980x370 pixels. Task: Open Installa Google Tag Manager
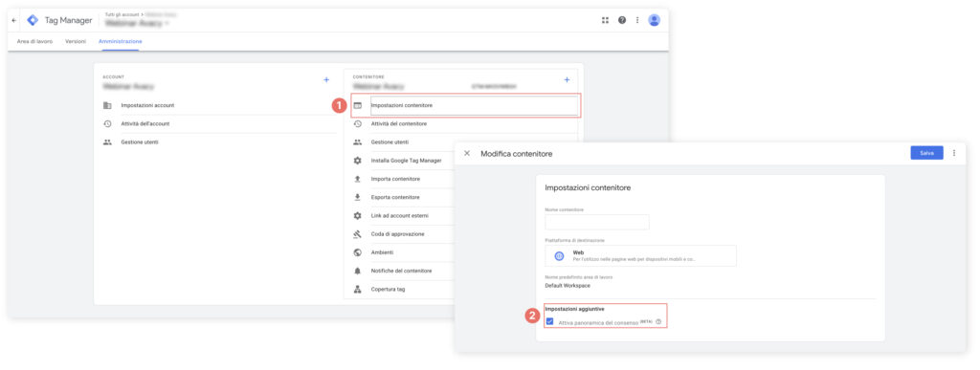406,161
